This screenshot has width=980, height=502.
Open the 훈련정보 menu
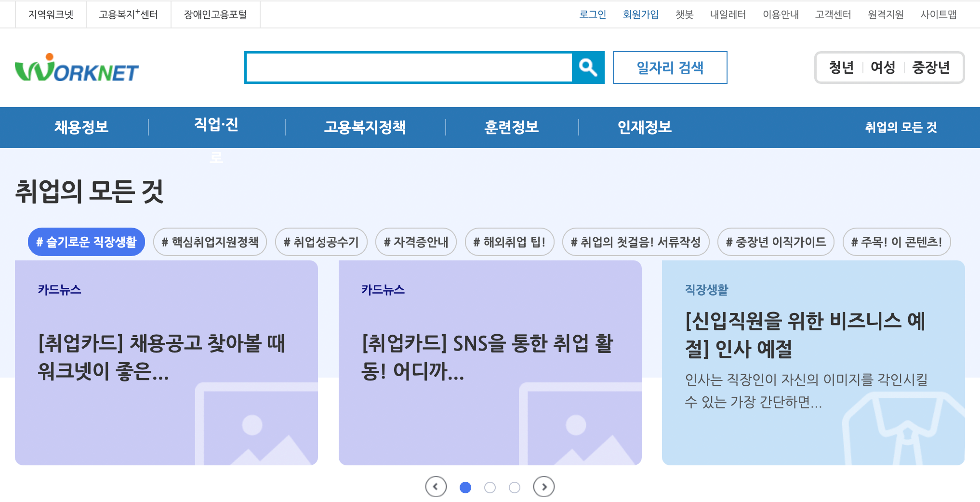[x=511, y=127]
